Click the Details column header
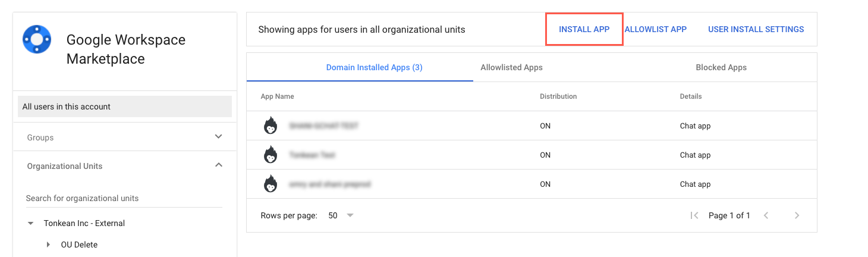Screen dimensions: 868x257 pyautogui.click(x=691, y=96)
